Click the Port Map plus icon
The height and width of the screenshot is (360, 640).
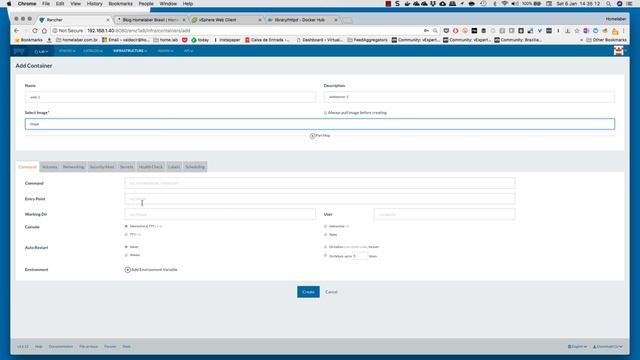click(312, 136)
